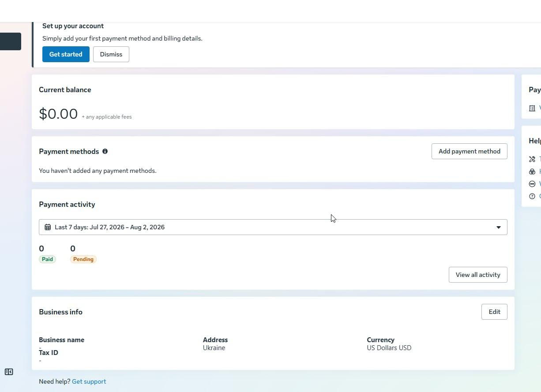Click the orange Pending status badge
Screen dimensions: 541x392
click(83, 259)
